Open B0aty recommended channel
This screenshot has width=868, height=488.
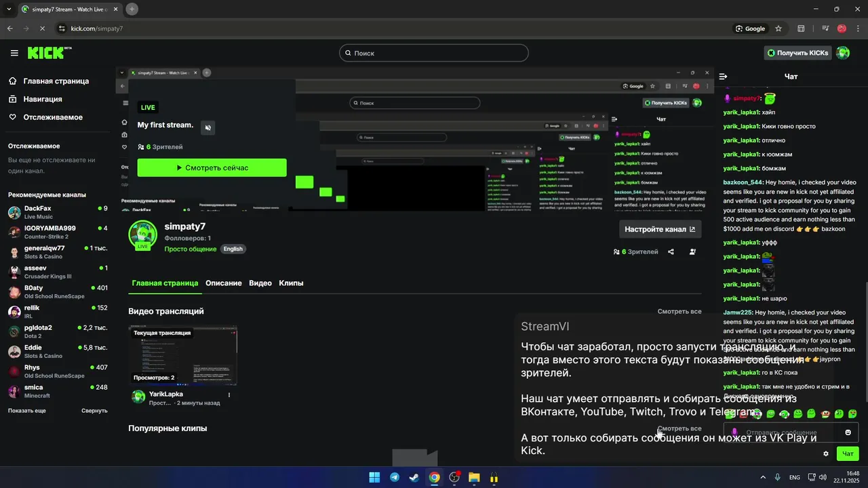tap(58, 291)
